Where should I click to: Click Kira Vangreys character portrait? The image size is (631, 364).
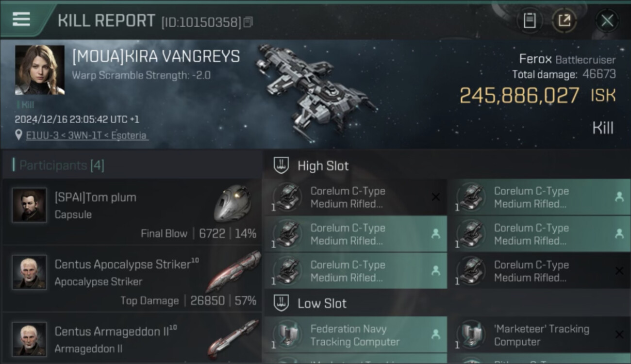pos(40,70)
